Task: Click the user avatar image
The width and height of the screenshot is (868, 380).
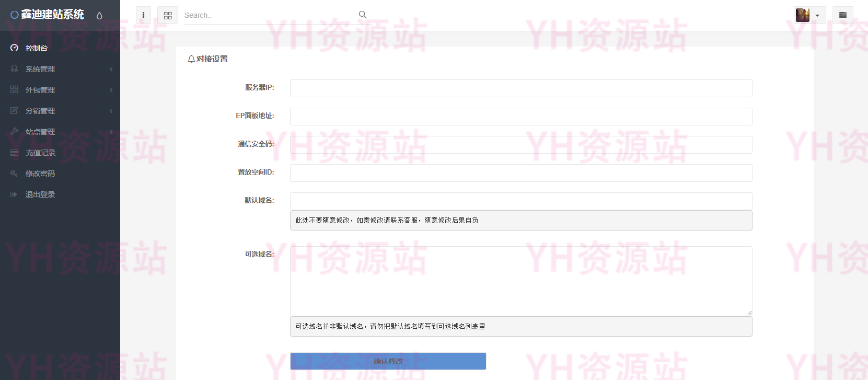Action: [803, 15]
